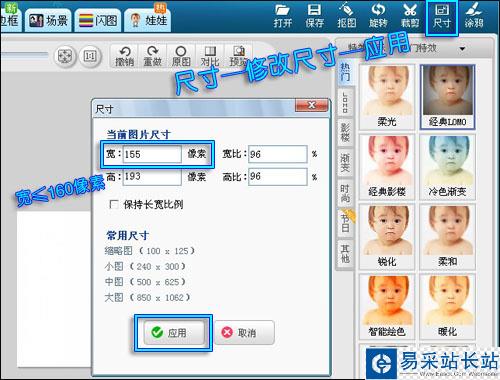Apply the 经典影楼 effect thumbnail
Viewport: 500px width, 380px height.
pyautogui.click(x=387, y=167)
